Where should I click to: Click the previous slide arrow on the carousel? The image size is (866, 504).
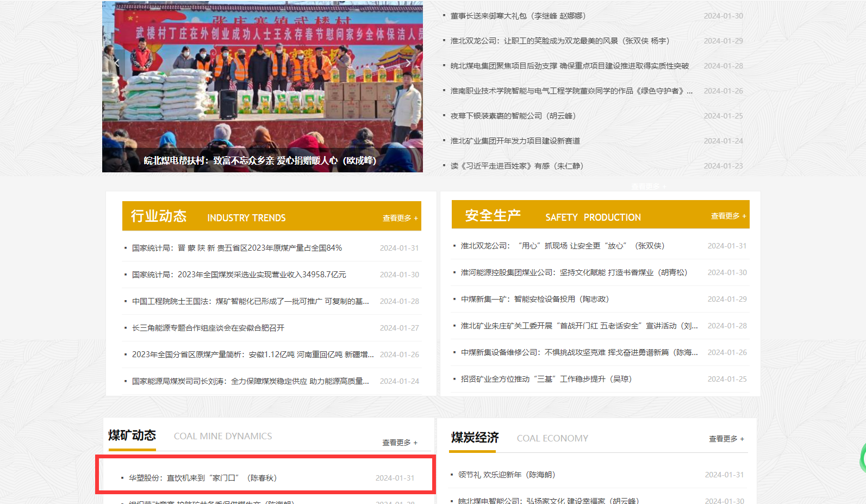[x=117, y=63]
